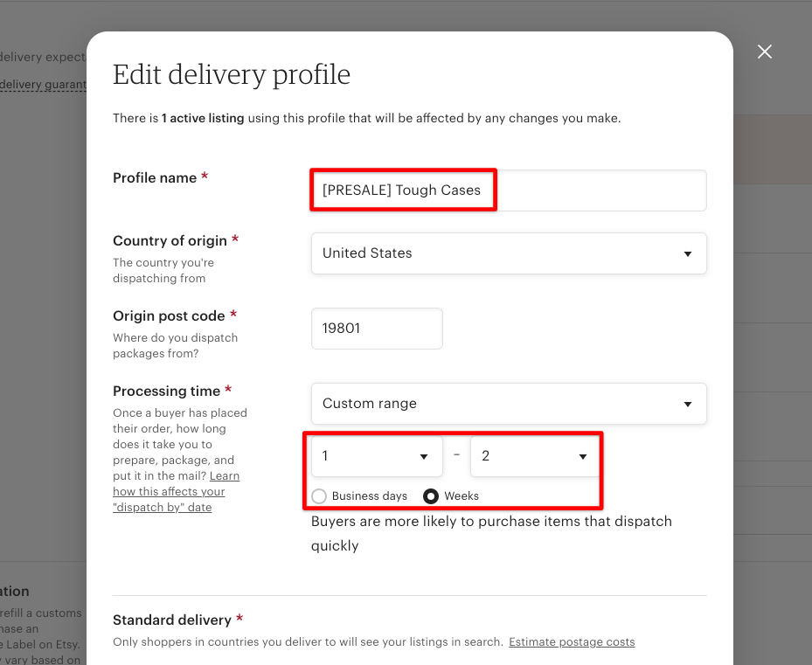Expand the minimum processing time dropdown

click(x=377, y=456)
